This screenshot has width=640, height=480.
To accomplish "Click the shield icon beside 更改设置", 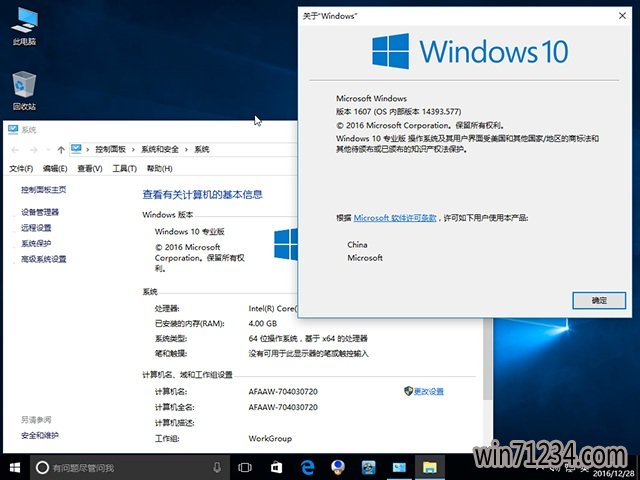I will pos(408,391).
